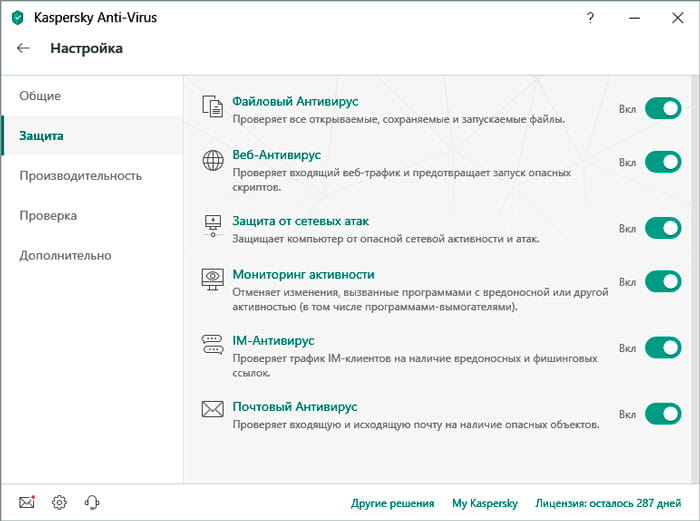Select the Защита settings section
Screen dimensions: 700x521
[92, 135]
